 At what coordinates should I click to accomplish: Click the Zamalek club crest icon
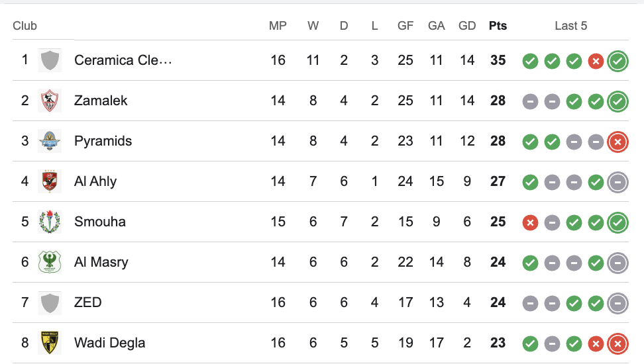[50, 101]
